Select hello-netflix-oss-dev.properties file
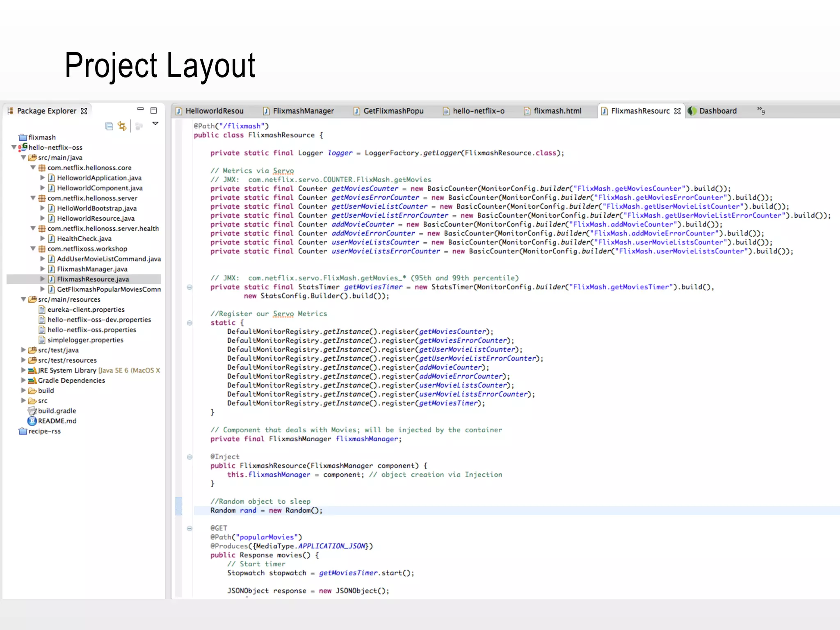 (99, 320)
